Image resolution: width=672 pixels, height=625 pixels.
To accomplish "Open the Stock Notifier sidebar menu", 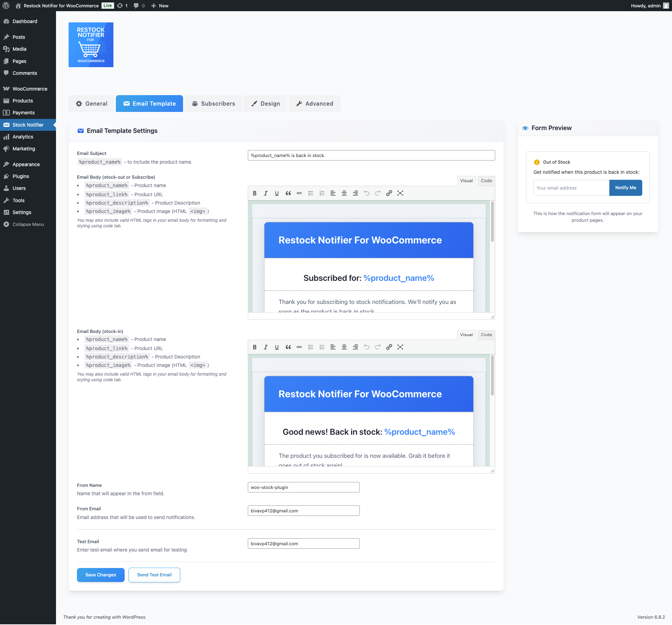I will pyautogui.click(x=28, y=125).
